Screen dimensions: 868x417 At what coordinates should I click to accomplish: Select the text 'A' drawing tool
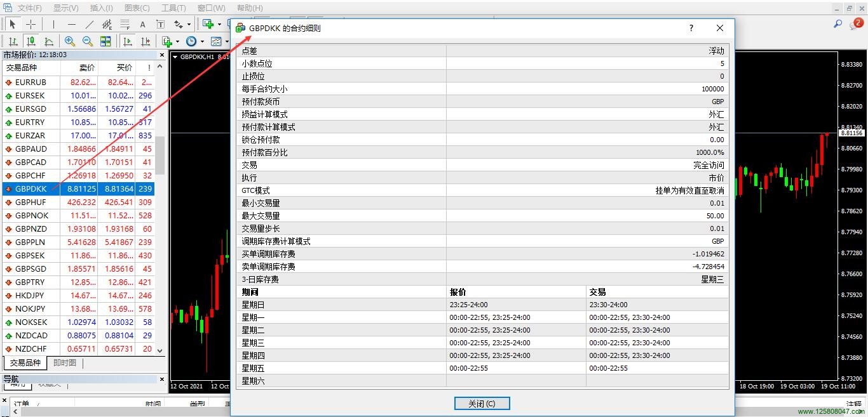coord(142,24)
